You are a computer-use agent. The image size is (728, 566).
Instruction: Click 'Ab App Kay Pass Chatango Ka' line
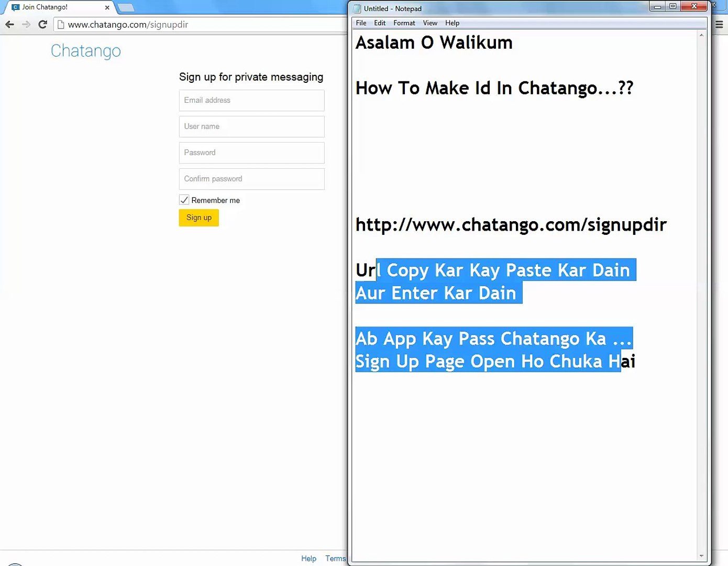481,339
